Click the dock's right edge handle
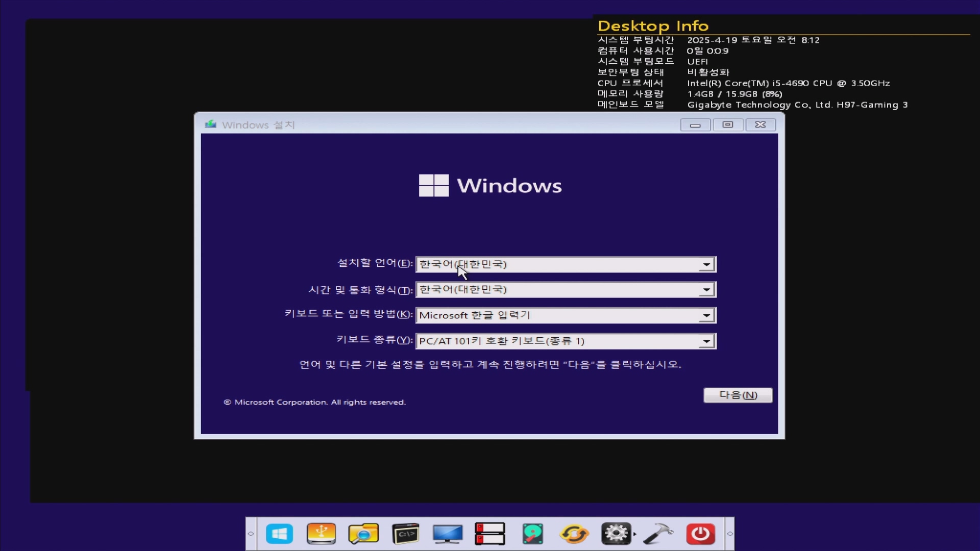The width and height of the screenshot is (980, 551). tap(730, 534)
